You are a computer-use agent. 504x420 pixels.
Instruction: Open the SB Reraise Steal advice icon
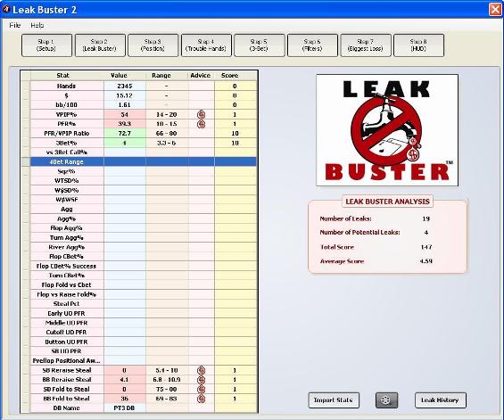click(202, 370)
